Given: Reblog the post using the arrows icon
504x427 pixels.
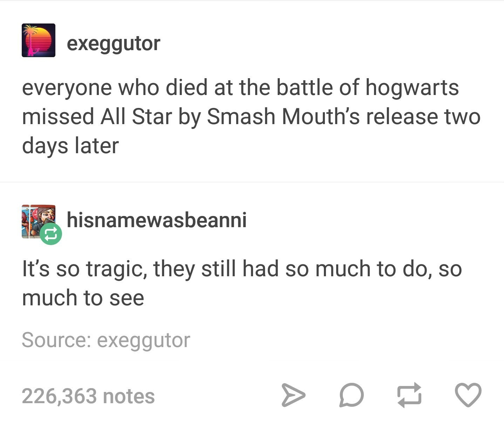Looking at the screenshot, I should click(409, 395).
